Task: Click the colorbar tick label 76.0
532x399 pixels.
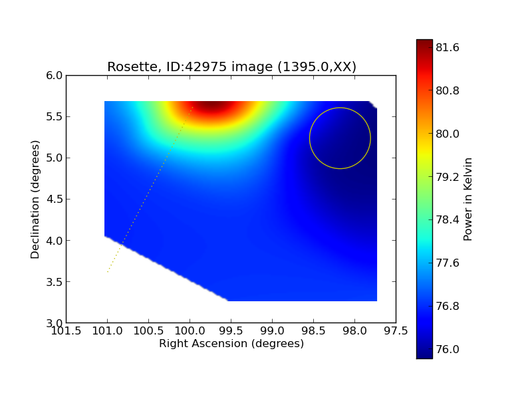Action: (x=447, y=349)
